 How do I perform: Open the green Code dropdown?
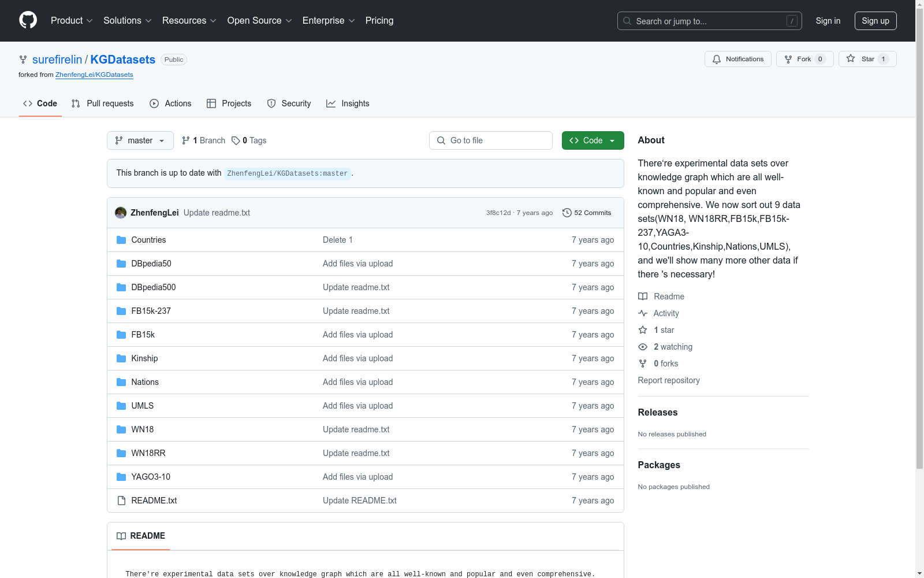593,140
